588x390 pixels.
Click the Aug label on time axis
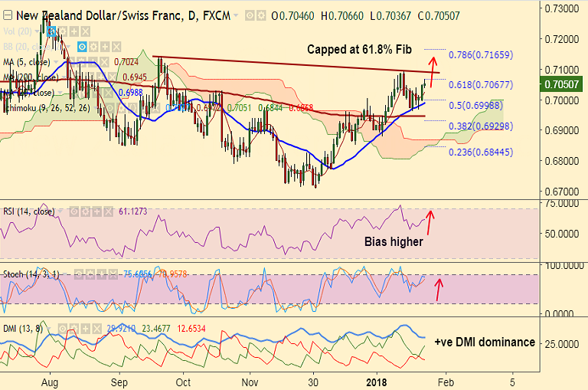(50, 382)
